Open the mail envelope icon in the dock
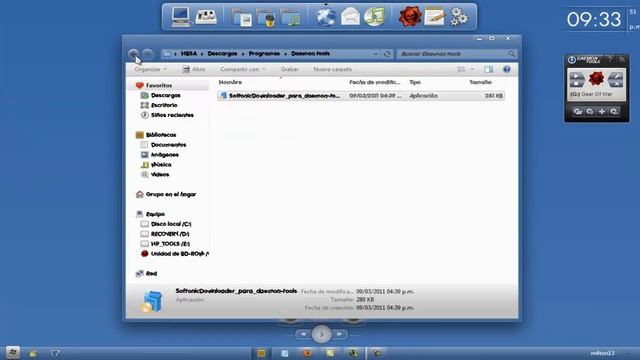The height and width of the screenshot is (360, 640). click(350, 17)
